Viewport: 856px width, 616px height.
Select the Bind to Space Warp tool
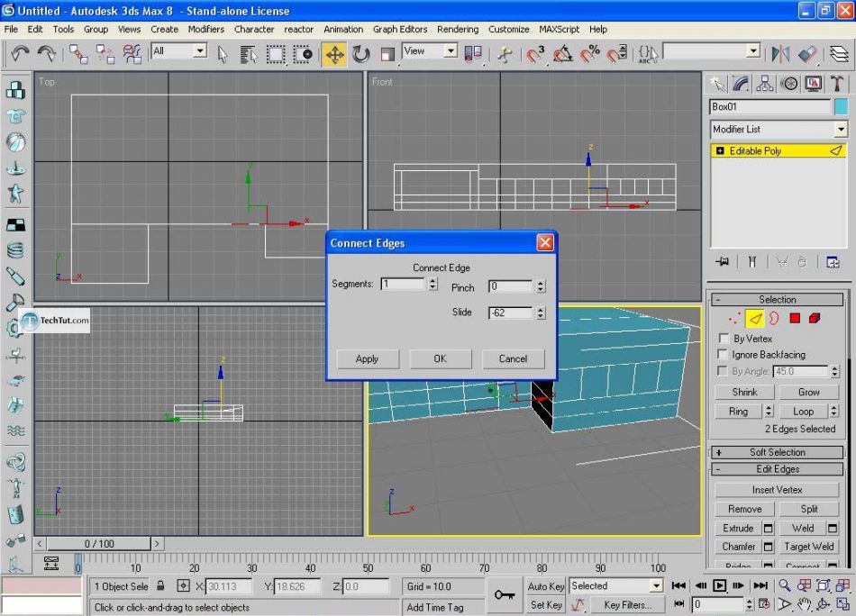click(x=132, y=54)
